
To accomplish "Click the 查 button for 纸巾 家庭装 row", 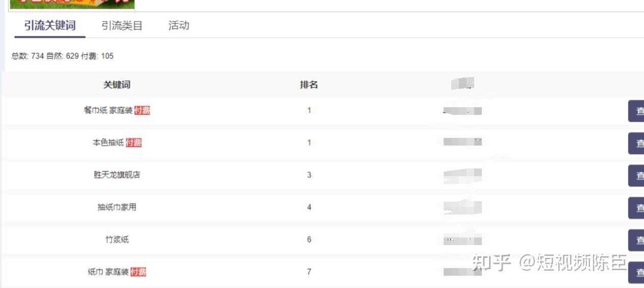I will [x=636, y=273].
